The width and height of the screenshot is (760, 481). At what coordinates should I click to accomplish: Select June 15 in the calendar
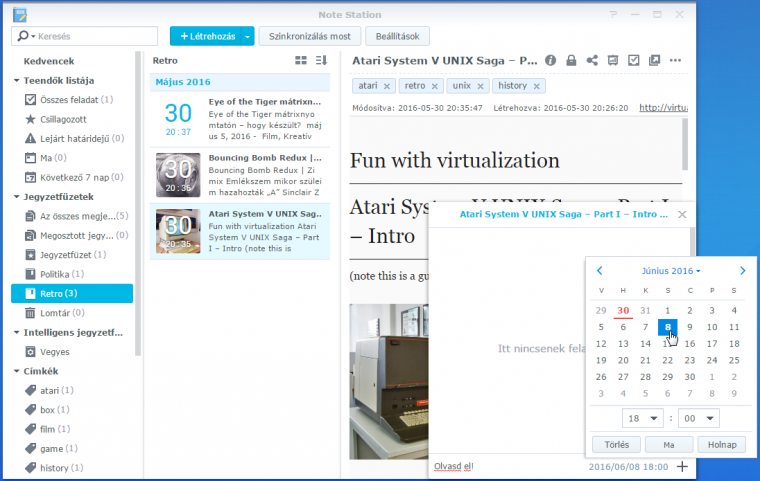tap(667, 343)
